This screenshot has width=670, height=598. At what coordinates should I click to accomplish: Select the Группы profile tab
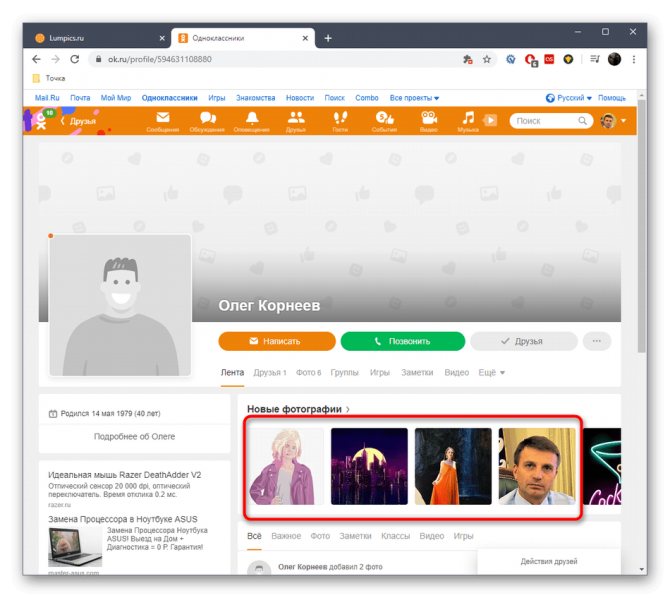[x=344, y=373]
